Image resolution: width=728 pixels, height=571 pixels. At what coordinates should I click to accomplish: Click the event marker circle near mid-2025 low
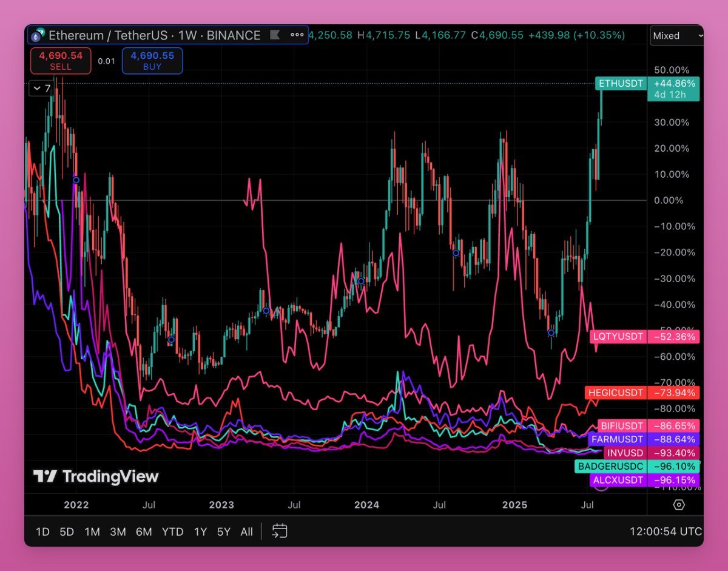(x=551, y=333)
